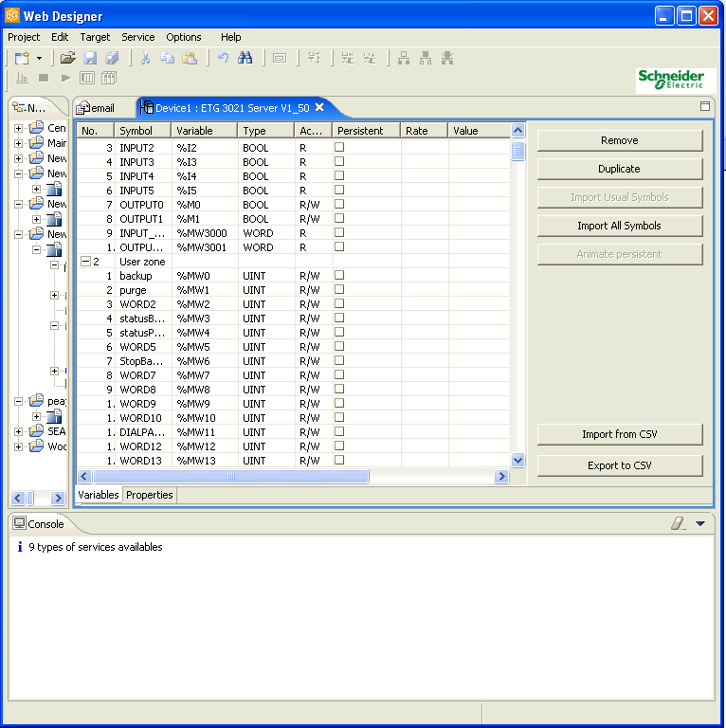Screen dimensions: 726x728
Task: Expand the Woc project tree node
Action: pyautogui.click(x=18, y=446)
